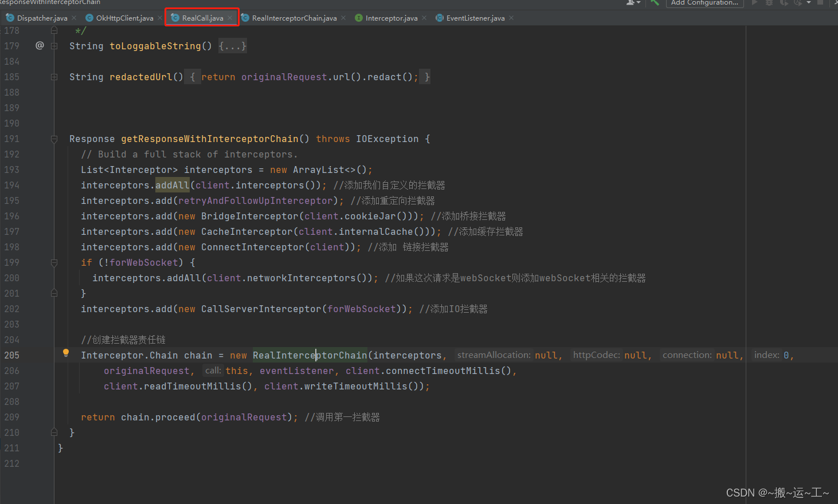Click IOException in the throws clause
838x504 pixels.
[x=387, y=139]
